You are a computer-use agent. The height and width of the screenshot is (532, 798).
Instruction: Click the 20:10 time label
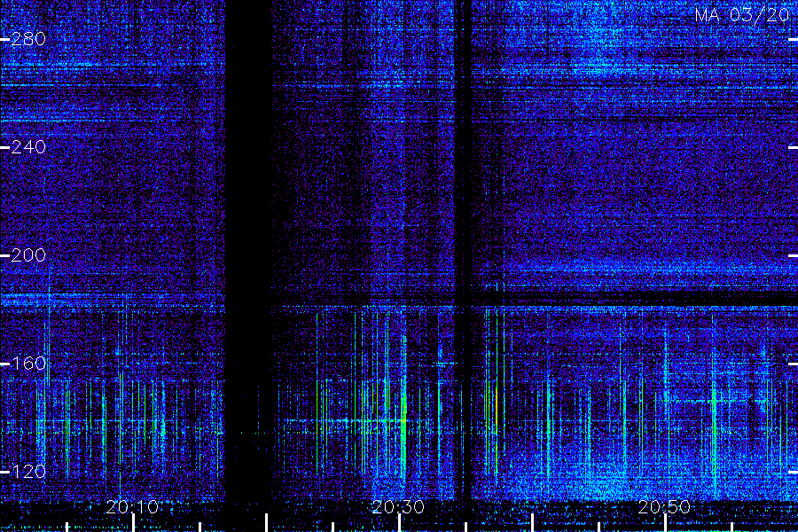[x=132, y=507]
